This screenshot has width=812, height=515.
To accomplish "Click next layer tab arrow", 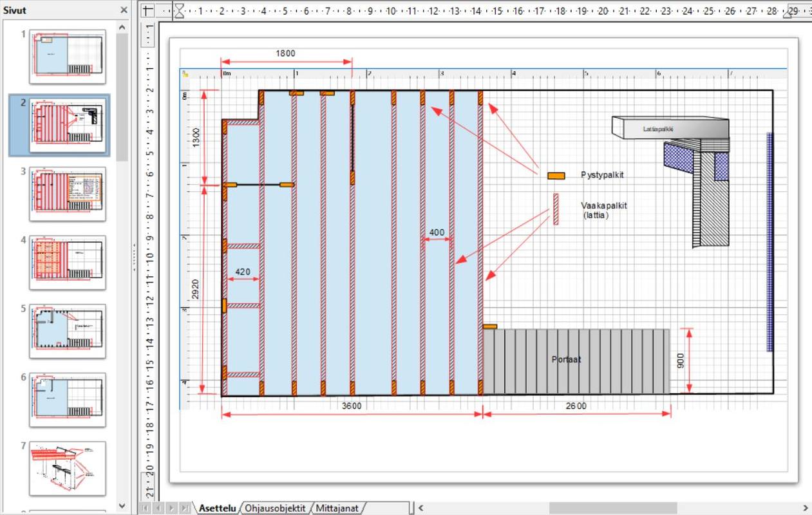I will [x=171, y=508].
